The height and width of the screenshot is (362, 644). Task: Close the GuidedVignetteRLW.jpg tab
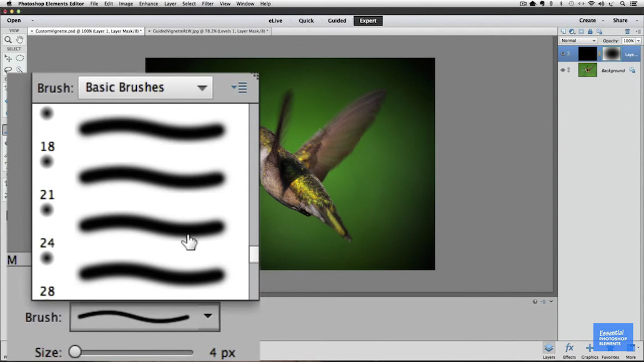tap(149, 31)
